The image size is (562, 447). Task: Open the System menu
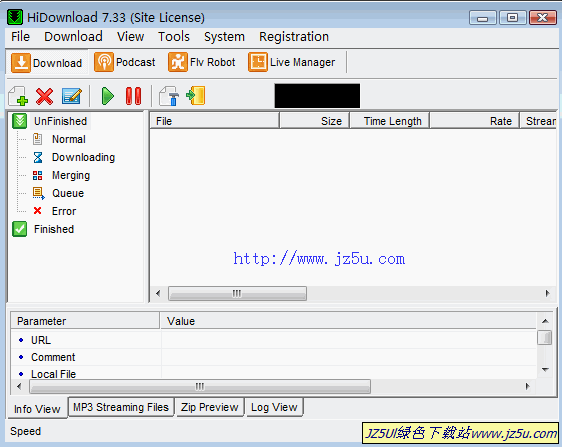pos(224,37)
